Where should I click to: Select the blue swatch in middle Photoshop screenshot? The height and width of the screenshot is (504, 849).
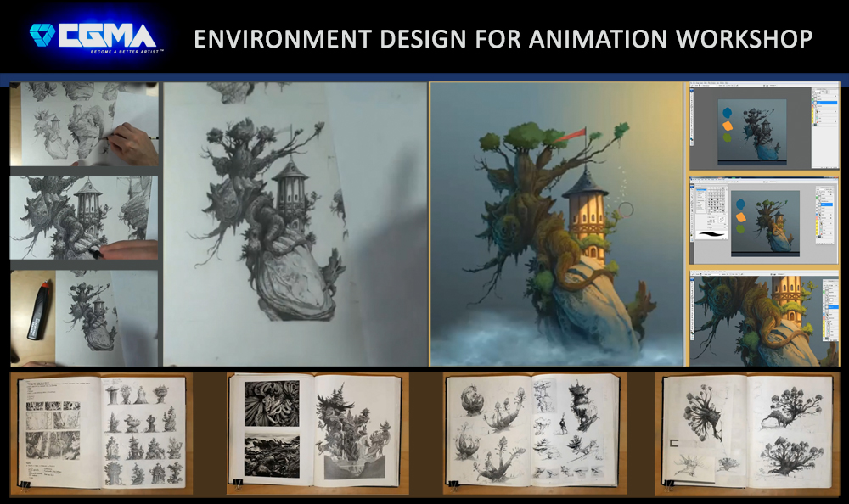click(x=740, y=204)
